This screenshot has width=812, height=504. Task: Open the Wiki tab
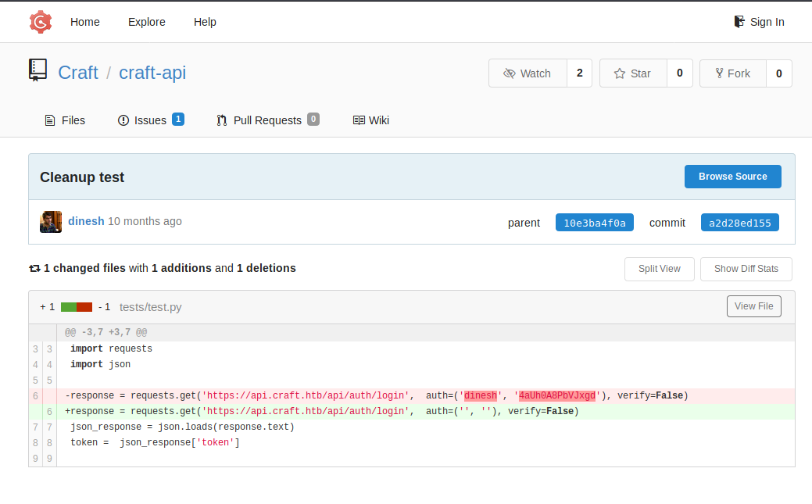(x=371, y=120)
